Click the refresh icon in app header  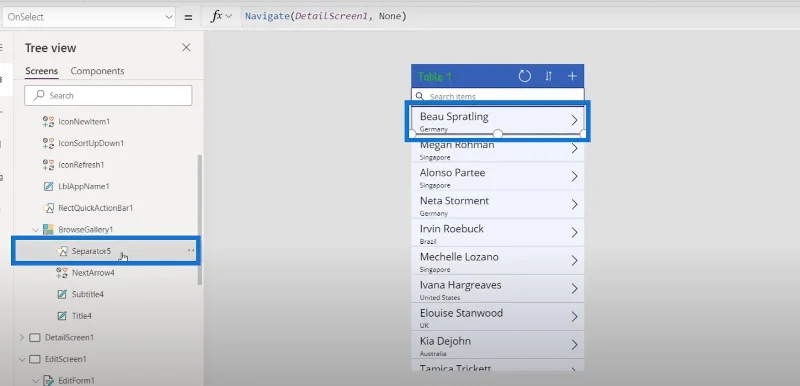click(524, 76)
